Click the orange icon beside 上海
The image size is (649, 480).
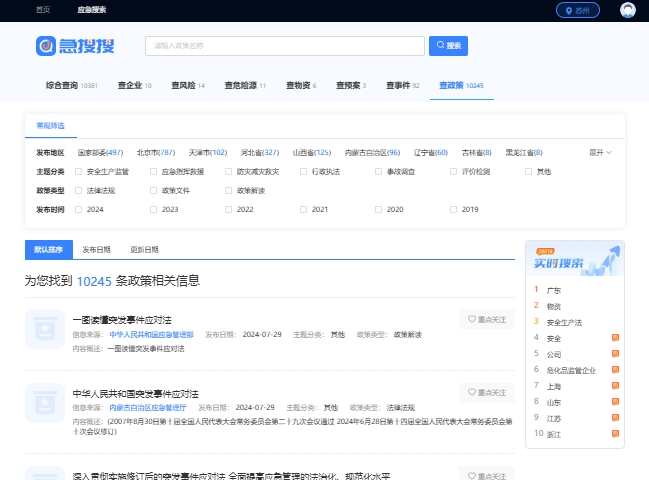pos(615,386)
